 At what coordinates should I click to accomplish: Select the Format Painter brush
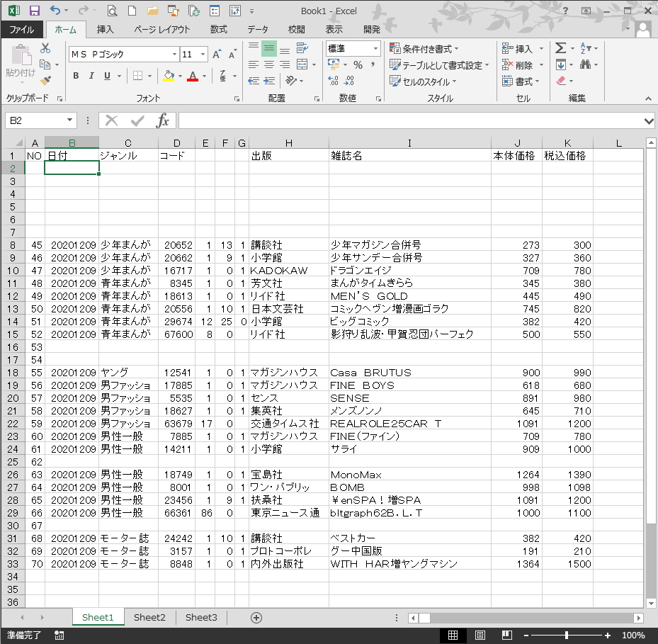[x=45, y=80]
